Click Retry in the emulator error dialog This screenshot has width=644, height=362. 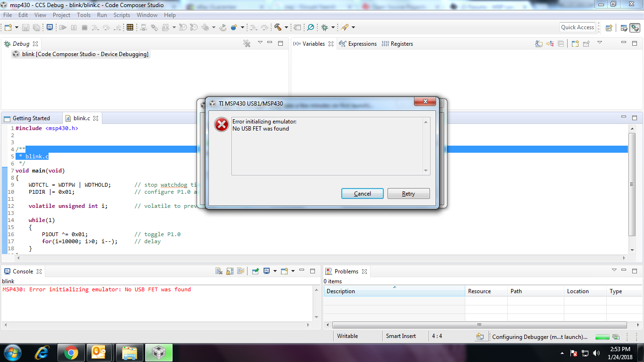408,194
